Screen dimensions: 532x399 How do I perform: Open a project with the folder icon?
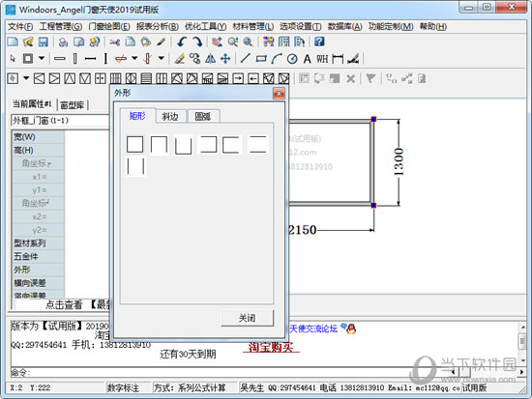click(x=28, y=42)
